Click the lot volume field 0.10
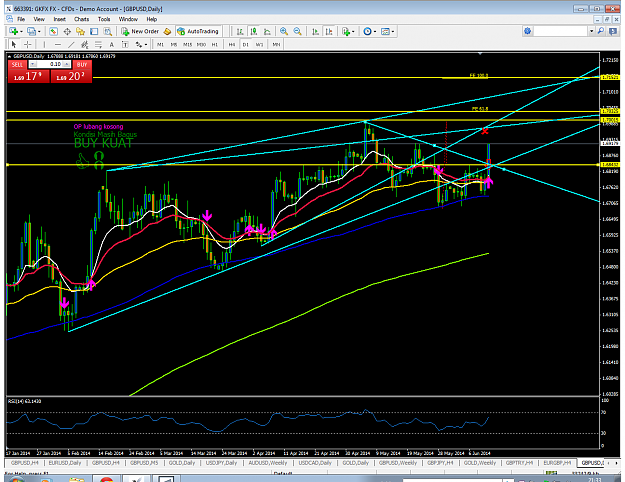 (x=50, y=65)
